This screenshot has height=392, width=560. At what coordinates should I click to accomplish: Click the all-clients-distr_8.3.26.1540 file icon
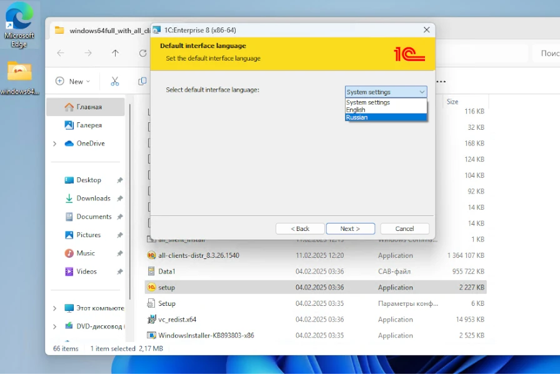click(x=151, y=255)
